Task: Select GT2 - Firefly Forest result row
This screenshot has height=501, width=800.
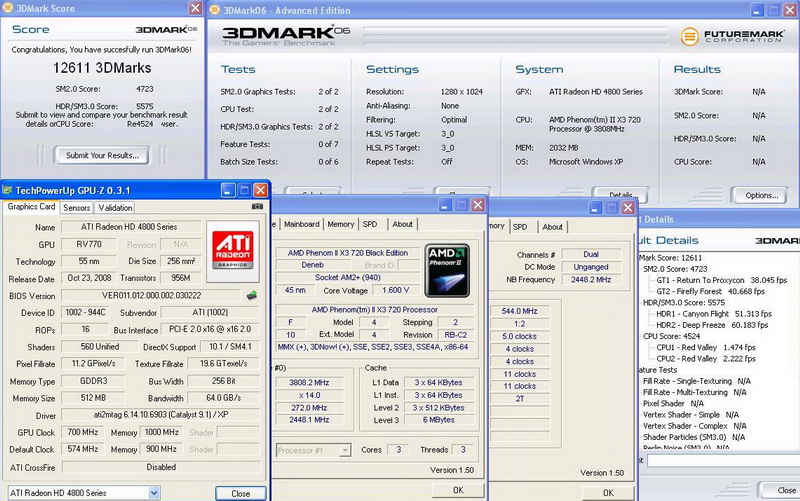Action: [710, 291]
